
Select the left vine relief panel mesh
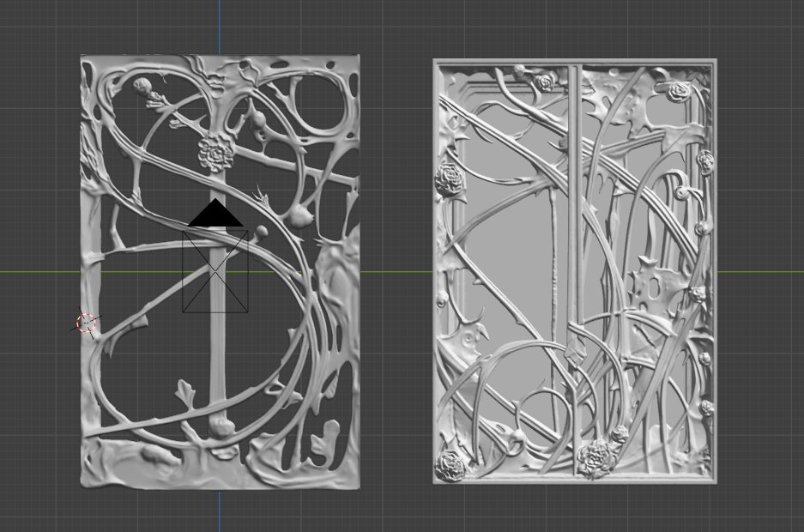click(x=220, y=272)
